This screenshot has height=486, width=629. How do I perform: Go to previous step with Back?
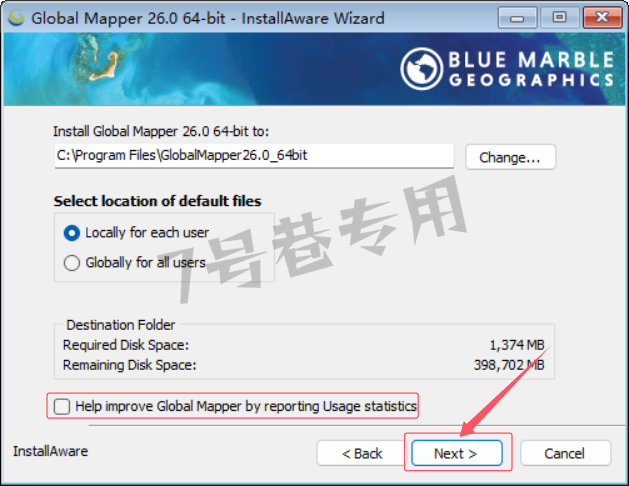point(362,453)
